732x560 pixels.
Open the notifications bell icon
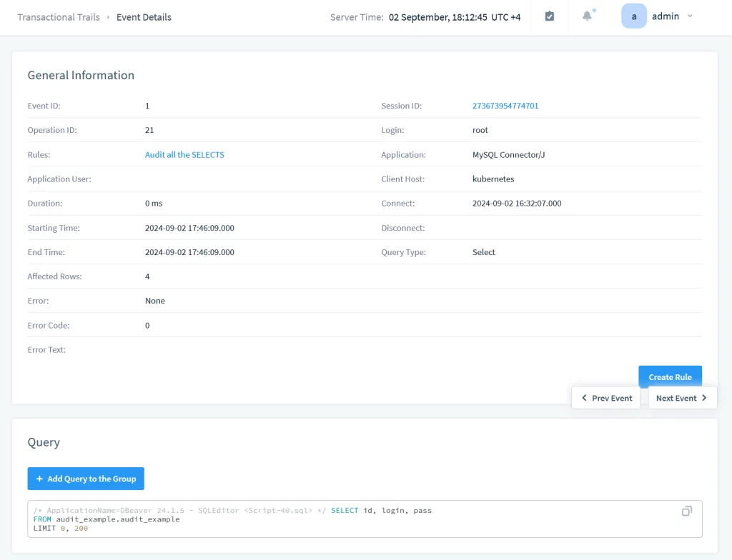click(588, 16)
